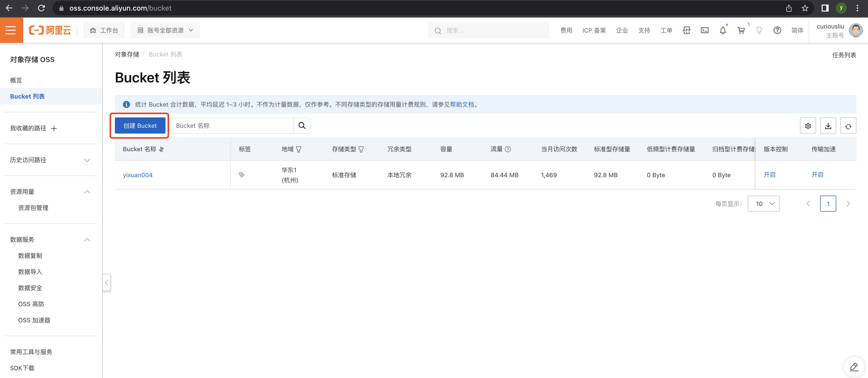Open browser three-dot menu
868x378 pixels.
point(857,8)
